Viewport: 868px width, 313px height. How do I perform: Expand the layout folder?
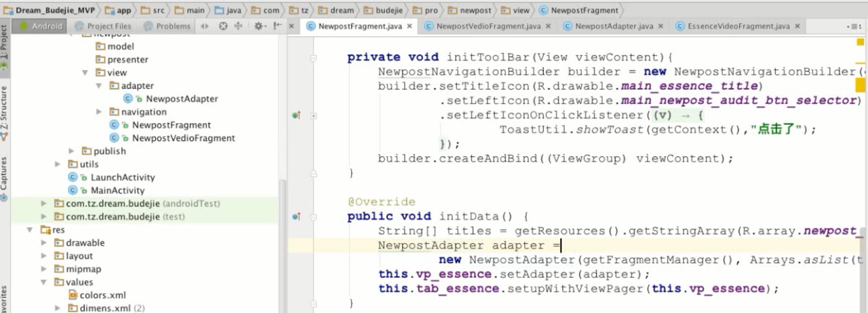click(44, 256)
